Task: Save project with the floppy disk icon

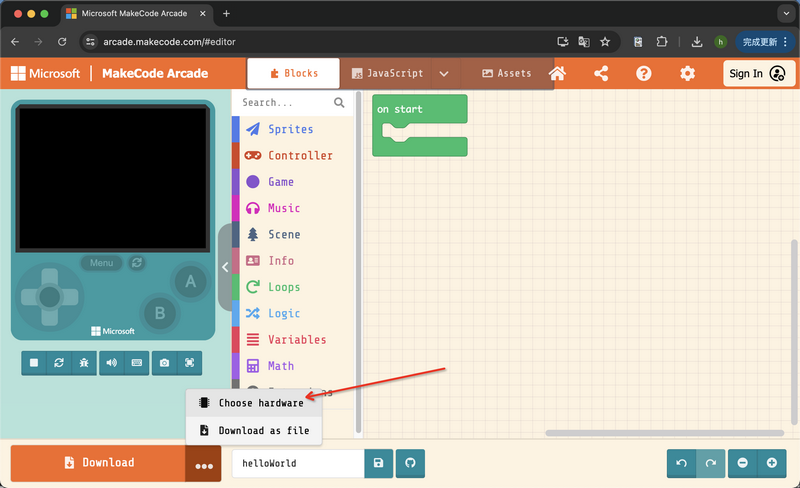Action: tap(378, 463)
